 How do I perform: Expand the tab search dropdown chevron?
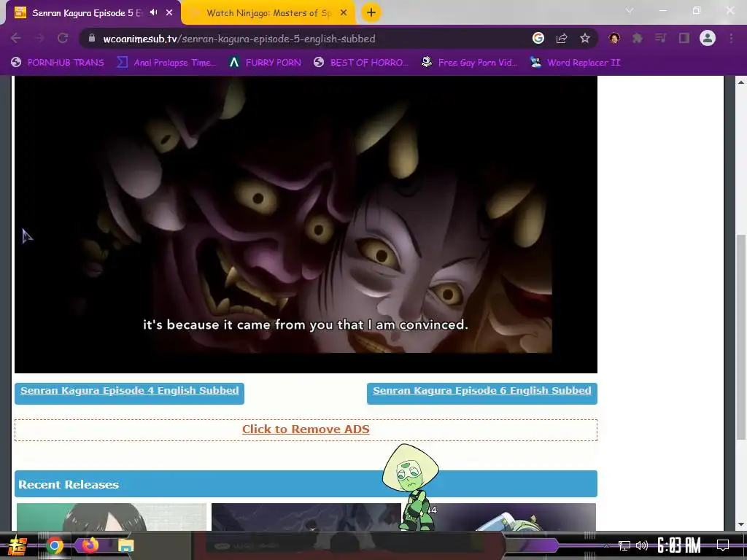pos(630,10)
